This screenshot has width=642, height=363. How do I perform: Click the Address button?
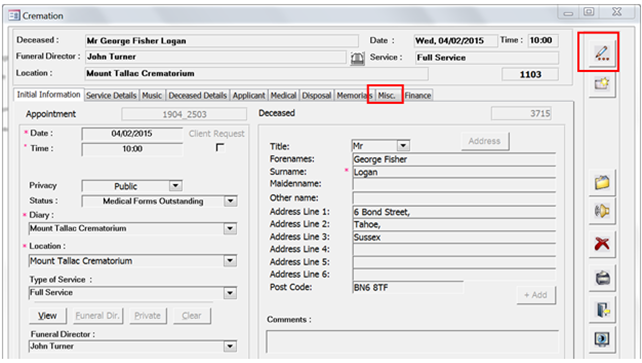click(x=485, y=141)
